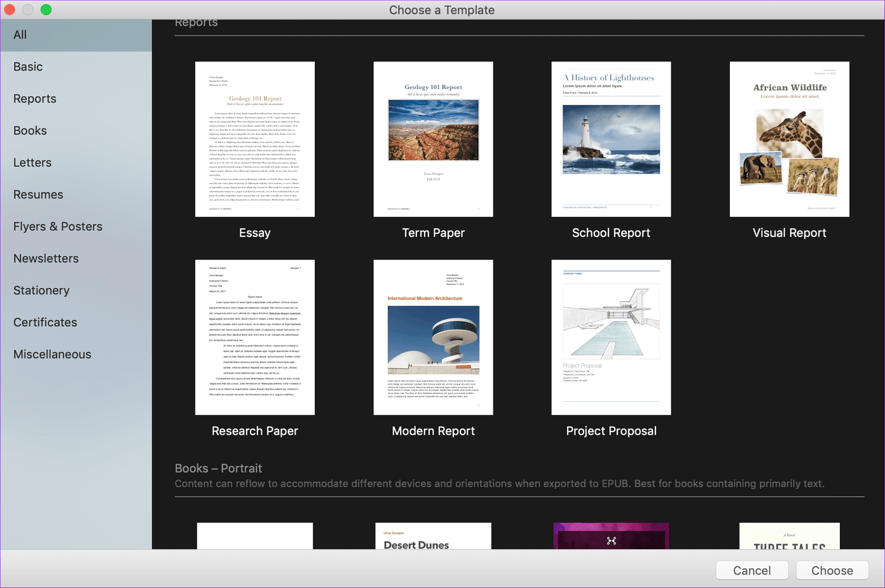
Task: Confirm with the Choose button
Action: (832, 570)
